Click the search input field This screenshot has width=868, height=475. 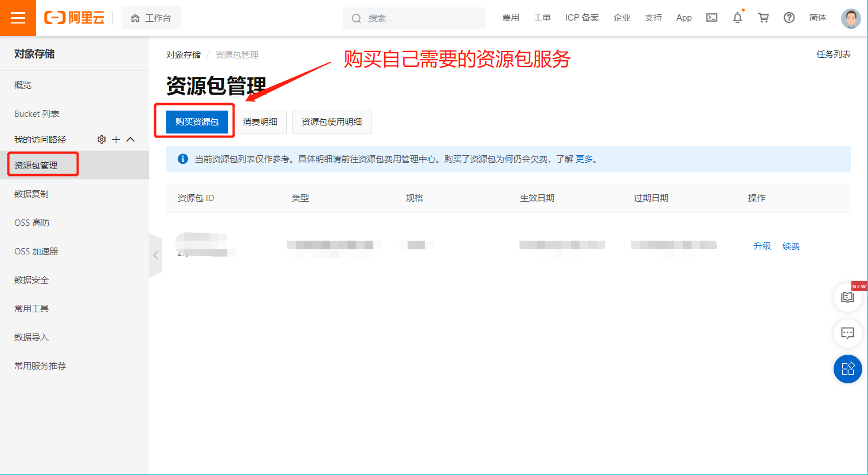414,18
